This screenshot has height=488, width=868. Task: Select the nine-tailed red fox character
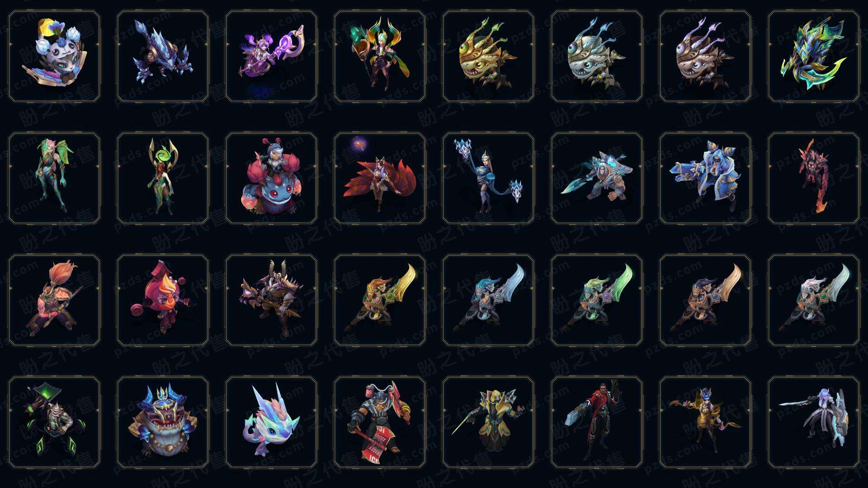click(x=380, y=178)
